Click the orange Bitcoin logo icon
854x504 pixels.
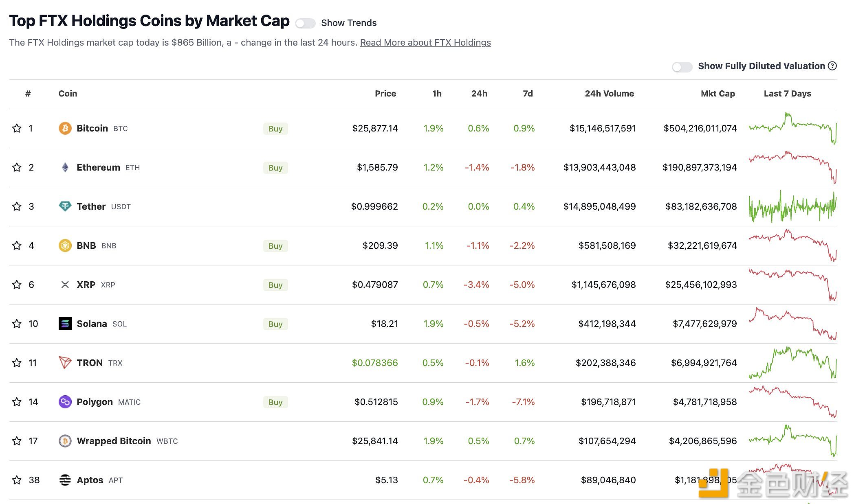click(65, 128)
